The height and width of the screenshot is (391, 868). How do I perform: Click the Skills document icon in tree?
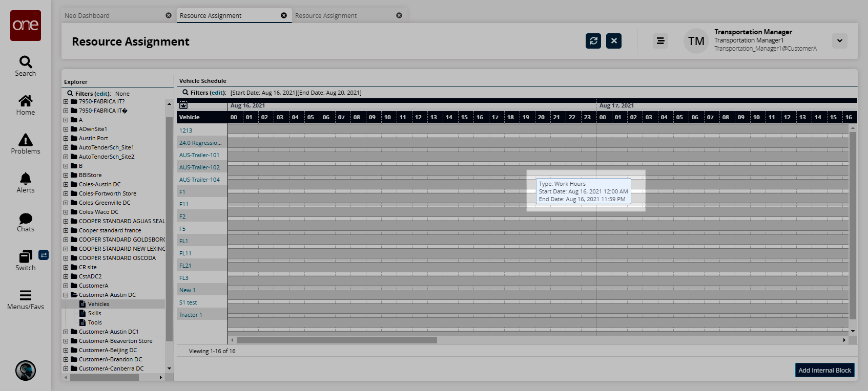pos(82,313)
